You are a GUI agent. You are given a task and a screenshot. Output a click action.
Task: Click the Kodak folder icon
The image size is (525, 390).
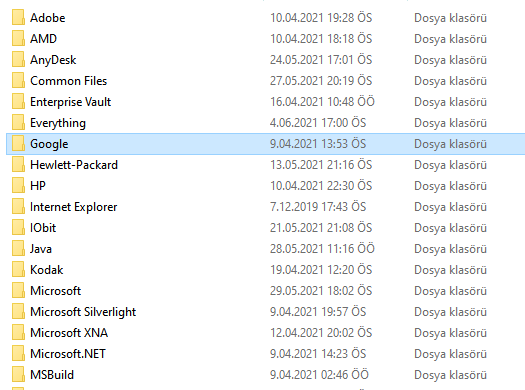tap(18, 269)
